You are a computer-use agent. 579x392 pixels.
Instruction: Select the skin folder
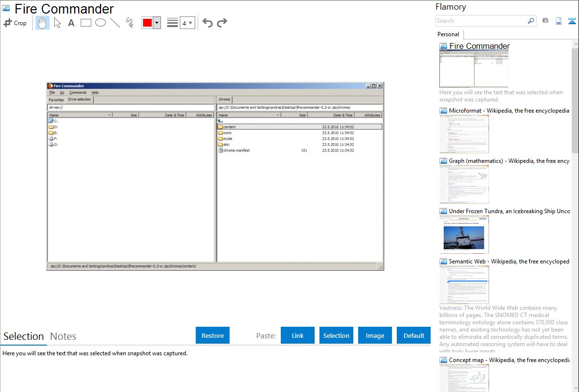click(224, 145)
